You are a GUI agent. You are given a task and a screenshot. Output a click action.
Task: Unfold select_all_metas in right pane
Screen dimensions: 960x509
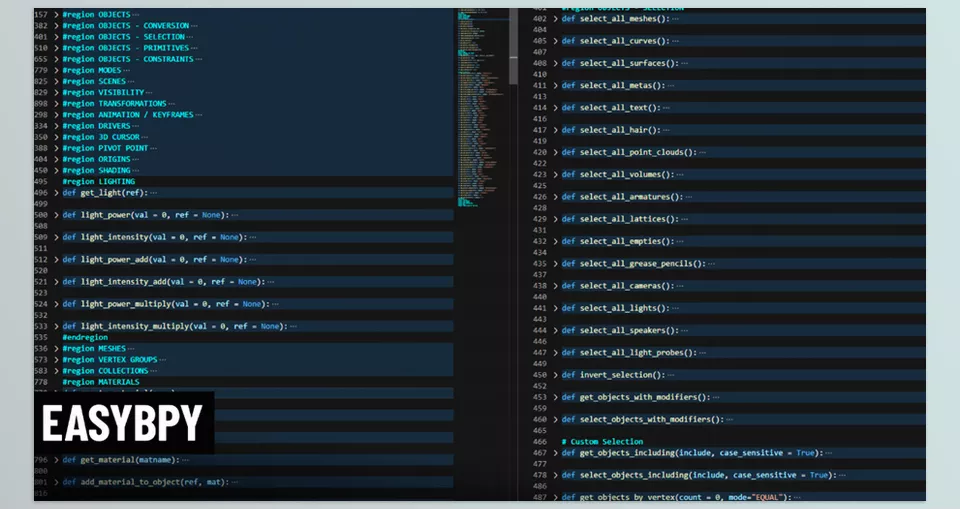point(556,86)
